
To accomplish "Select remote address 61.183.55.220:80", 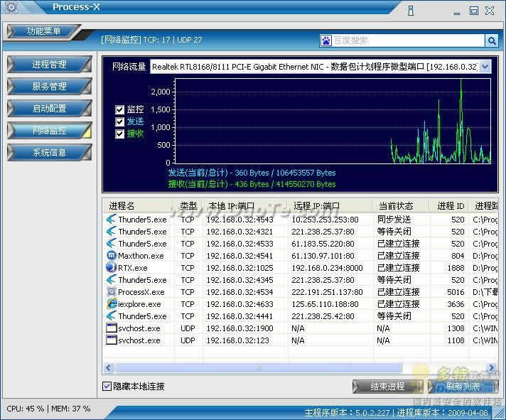I will tap(323, 244).
